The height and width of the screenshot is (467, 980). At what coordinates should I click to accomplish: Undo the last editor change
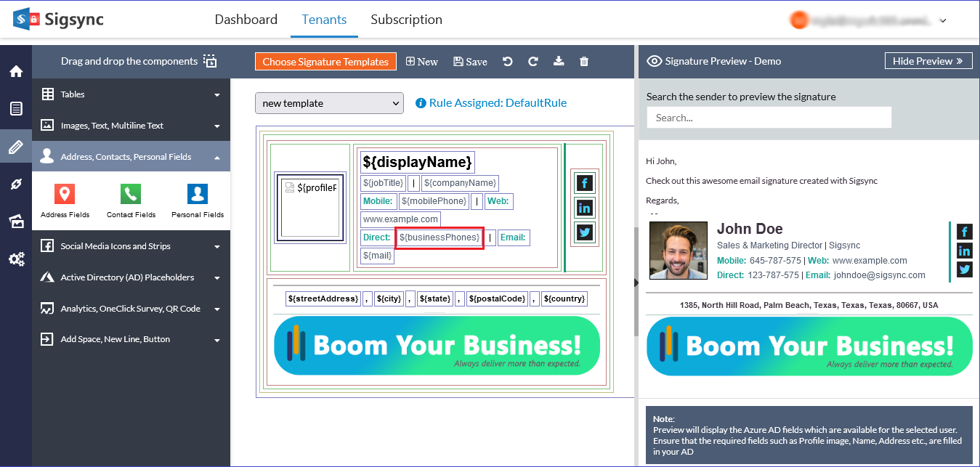(508, 62)
